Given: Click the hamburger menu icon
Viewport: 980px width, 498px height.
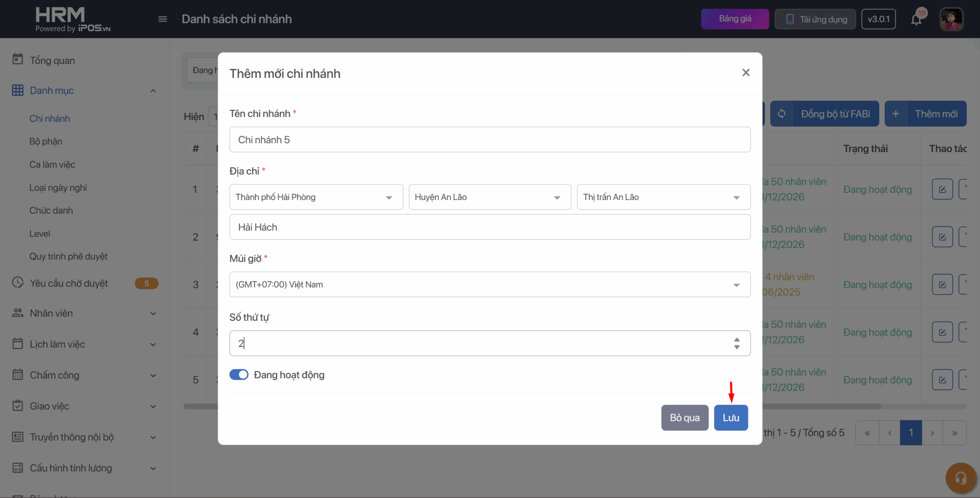Looking at the screenshot, I should click(162, 19).
